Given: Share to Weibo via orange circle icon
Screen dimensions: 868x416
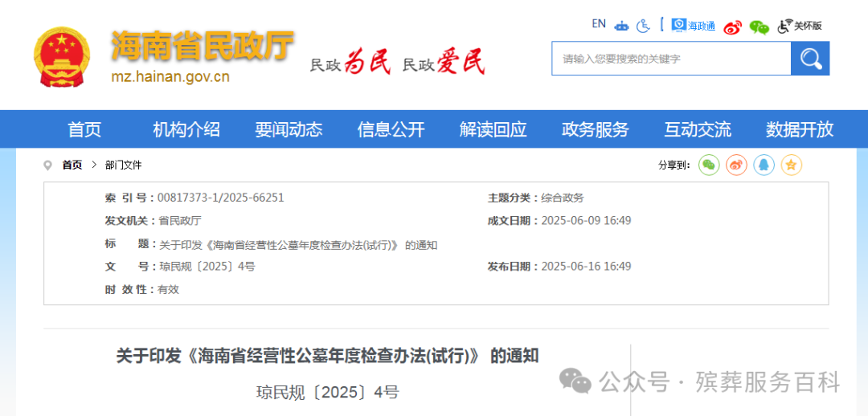Looking at the screenshot, I should 736,165.
